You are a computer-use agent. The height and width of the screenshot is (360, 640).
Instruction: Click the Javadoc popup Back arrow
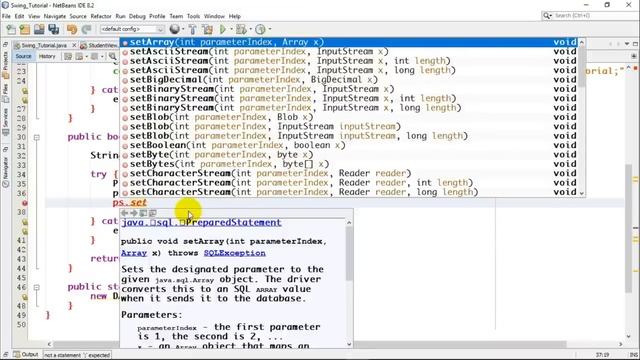[125, 213]
